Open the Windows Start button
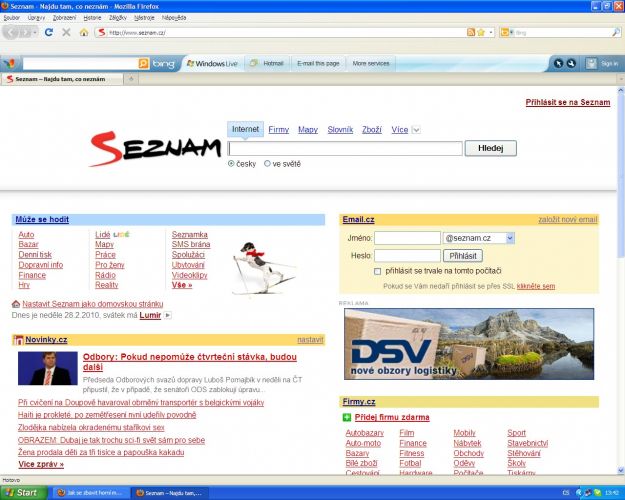 23,493
